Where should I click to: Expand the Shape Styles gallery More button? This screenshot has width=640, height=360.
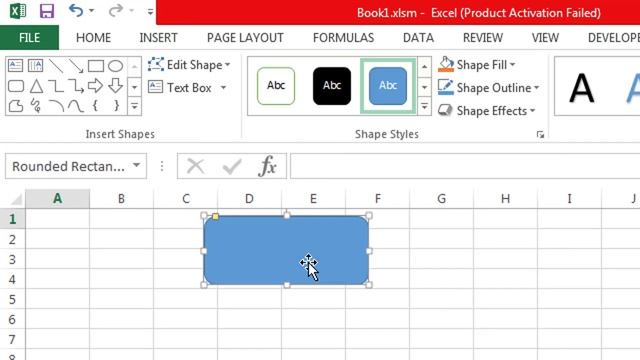coord(424,107)
